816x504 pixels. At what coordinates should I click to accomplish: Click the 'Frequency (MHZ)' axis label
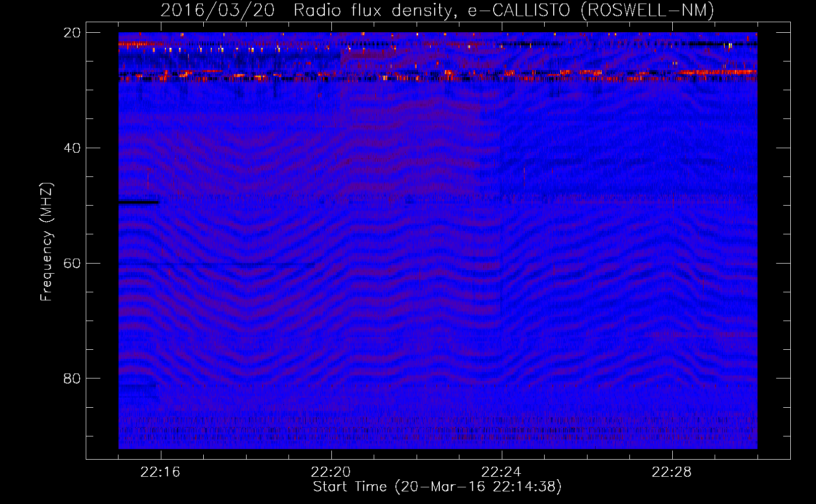(x=46, y=242)
